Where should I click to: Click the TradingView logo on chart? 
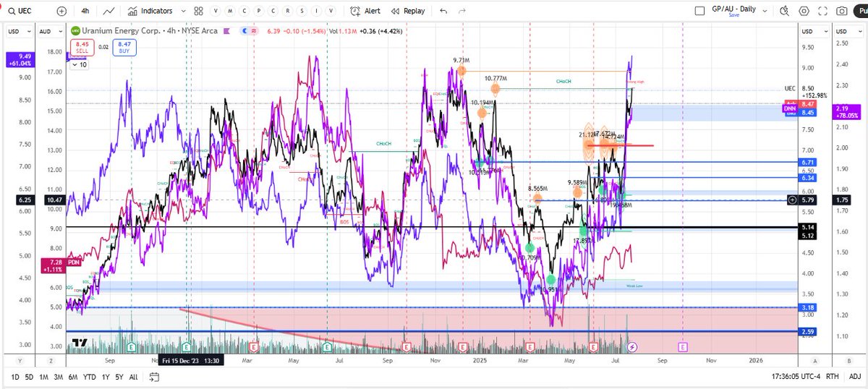80,343
